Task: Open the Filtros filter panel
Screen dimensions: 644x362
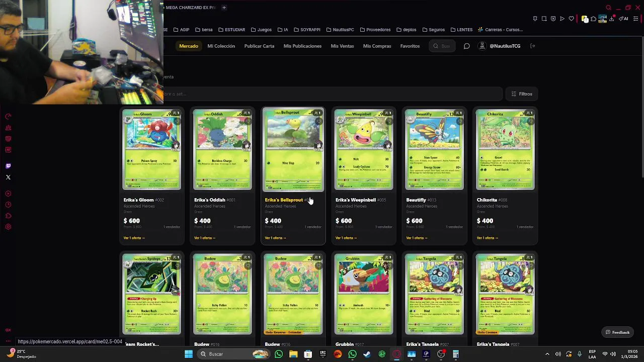Action: (522, 94)
